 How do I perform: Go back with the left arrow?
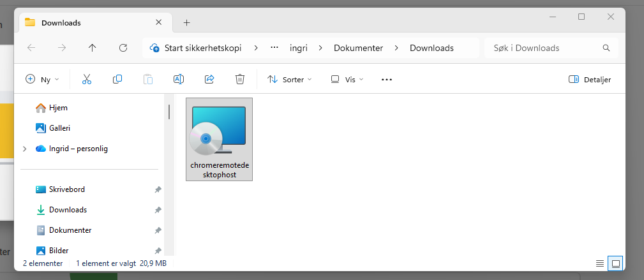coord(31,48)
